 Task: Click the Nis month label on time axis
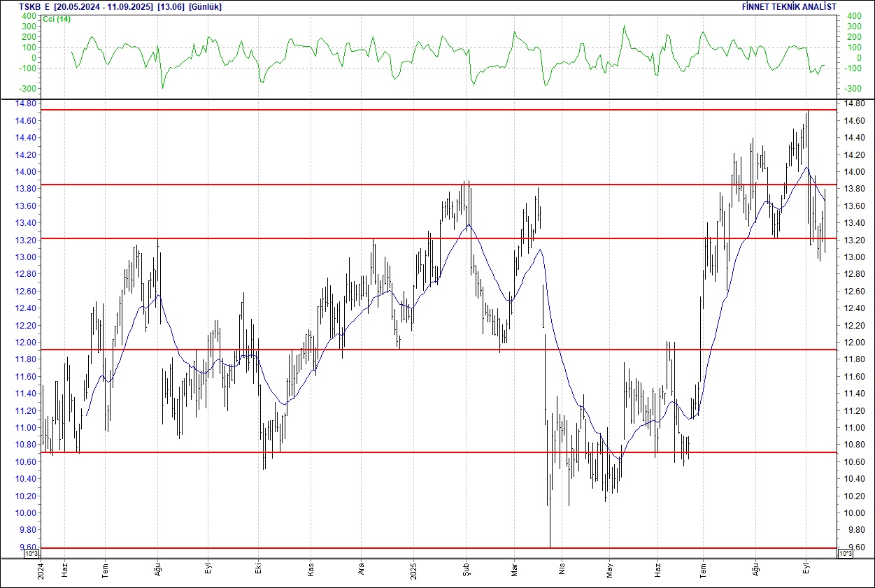point(560,569)
